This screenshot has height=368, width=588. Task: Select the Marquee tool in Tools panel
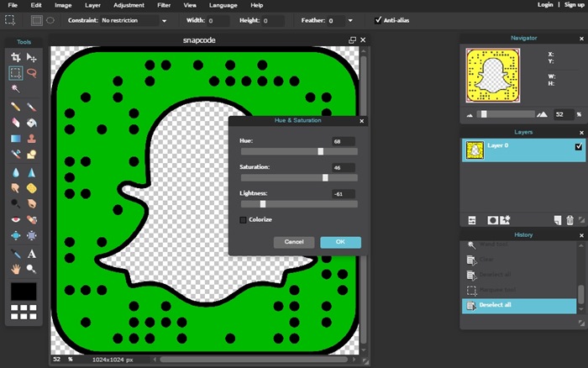[16, 73]
